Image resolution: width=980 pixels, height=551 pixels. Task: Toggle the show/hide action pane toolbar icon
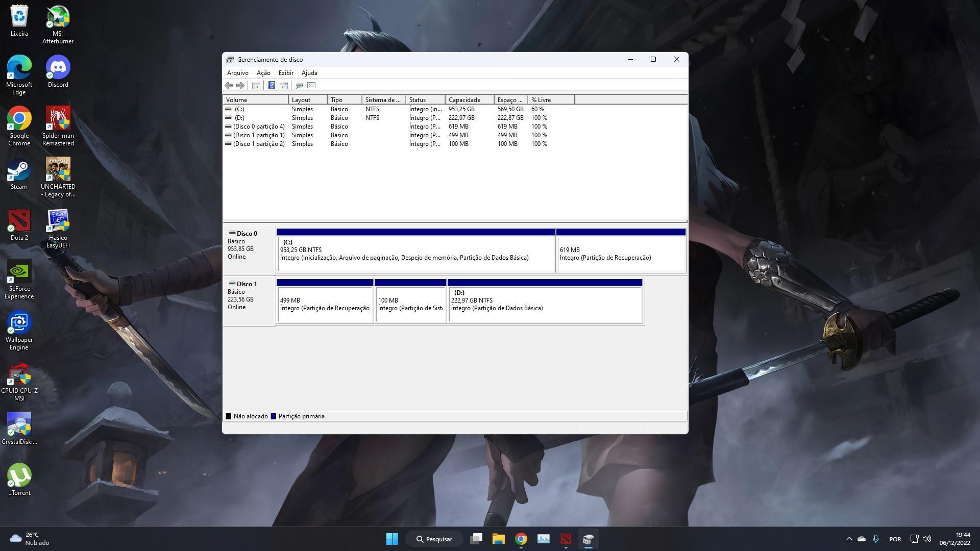[284, 86]
